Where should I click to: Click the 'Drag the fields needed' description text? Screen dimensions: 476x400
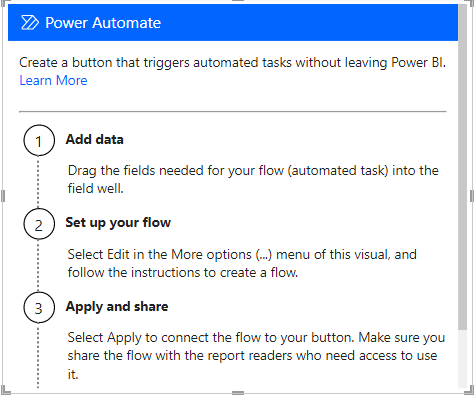pyautogui.click(x=253, y=179)
